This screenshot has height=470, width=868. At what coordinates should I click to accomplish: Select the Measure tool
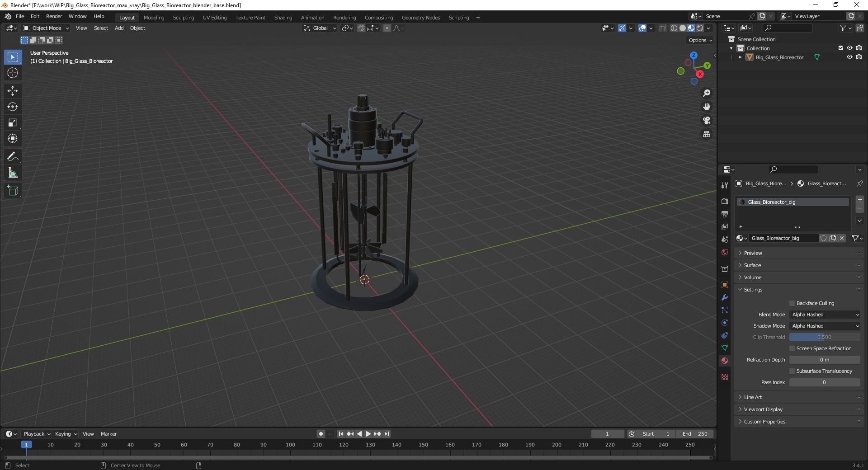pyautogui.click(x=13, y=173)
